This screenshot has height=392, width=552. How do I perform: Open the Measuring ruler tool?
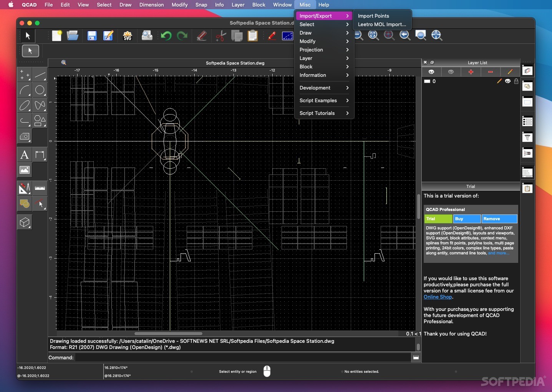40,188
